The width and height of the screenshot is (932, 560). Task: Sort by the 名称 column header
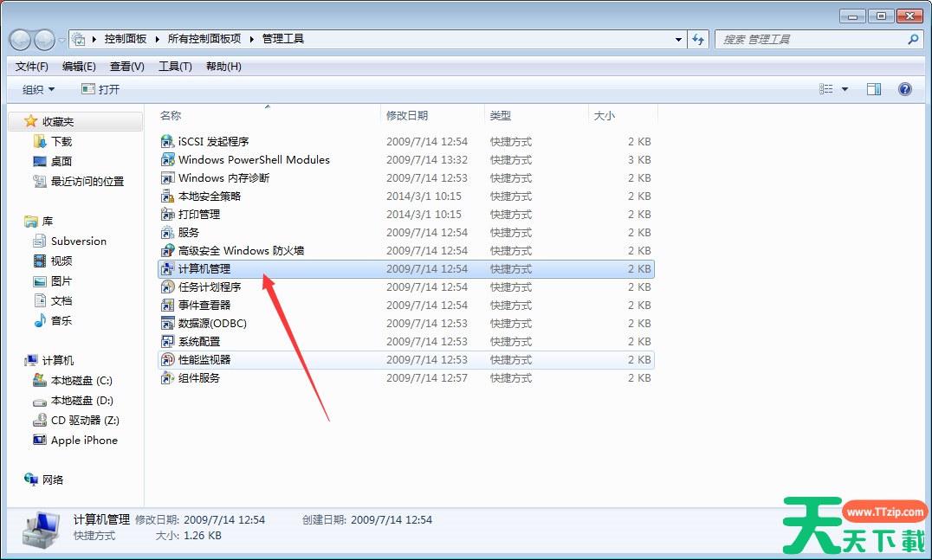269,115
